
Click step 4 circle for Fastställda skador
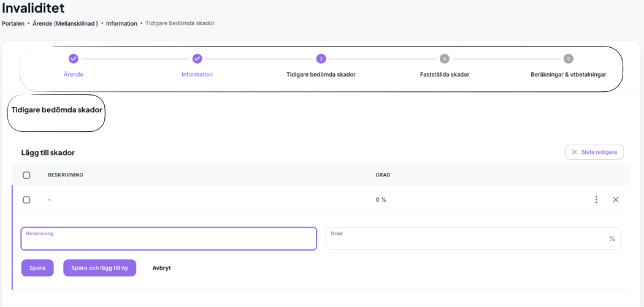444,59
